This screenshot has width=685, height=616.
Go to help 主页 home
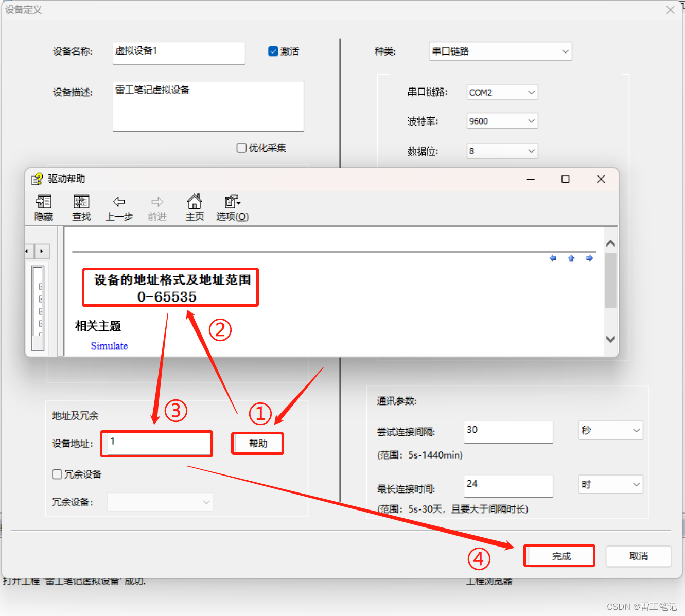(x=195, y=208)
